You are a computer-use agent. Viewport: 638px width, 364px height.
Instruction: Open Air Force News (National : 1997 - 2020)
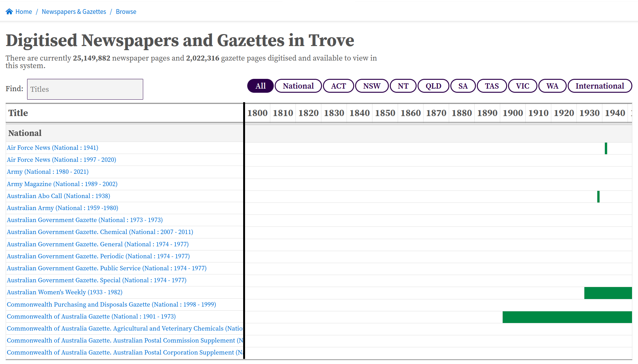61,160
